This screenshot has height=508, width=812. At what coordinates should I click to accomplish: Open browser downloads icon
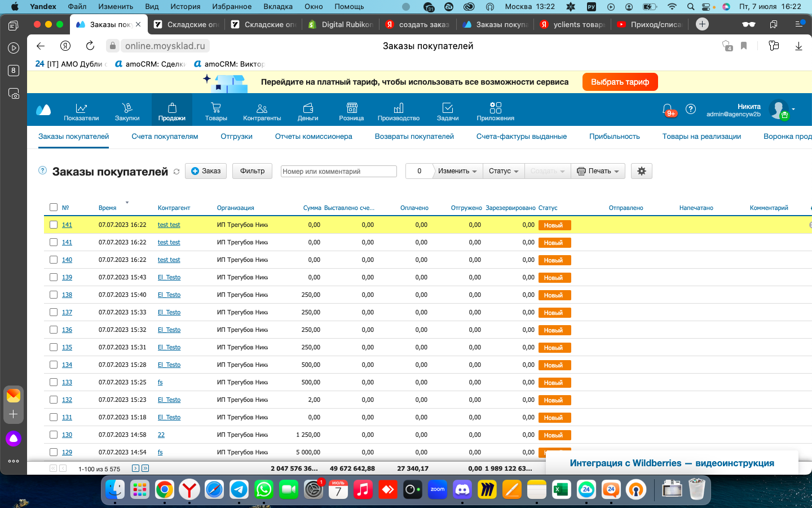[798, 46]
